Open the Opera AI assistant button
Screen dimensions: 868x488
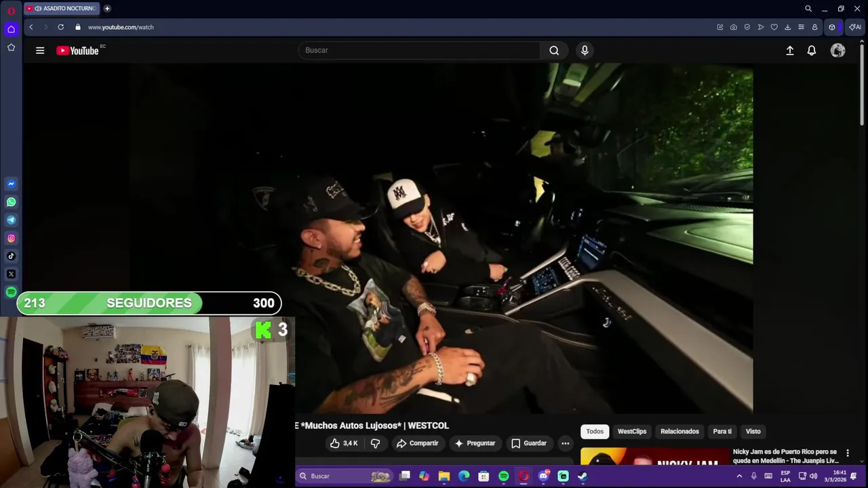pyautogui.click(x=855, y=27)
